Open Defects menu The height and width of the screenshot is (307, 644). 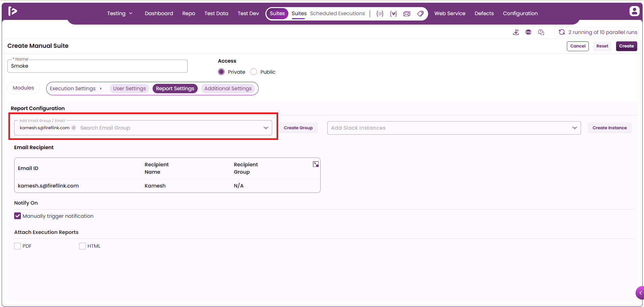click(x=484, y=13)
